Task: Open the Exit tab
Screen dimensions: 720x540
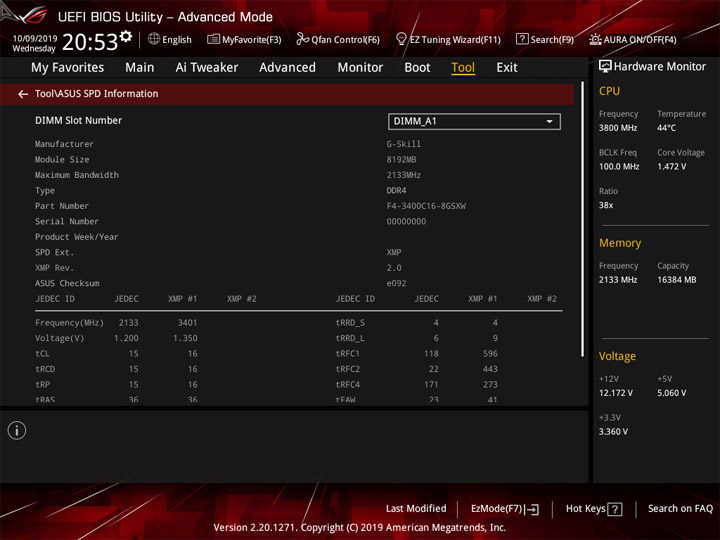Action: click(x=507, y=68)
